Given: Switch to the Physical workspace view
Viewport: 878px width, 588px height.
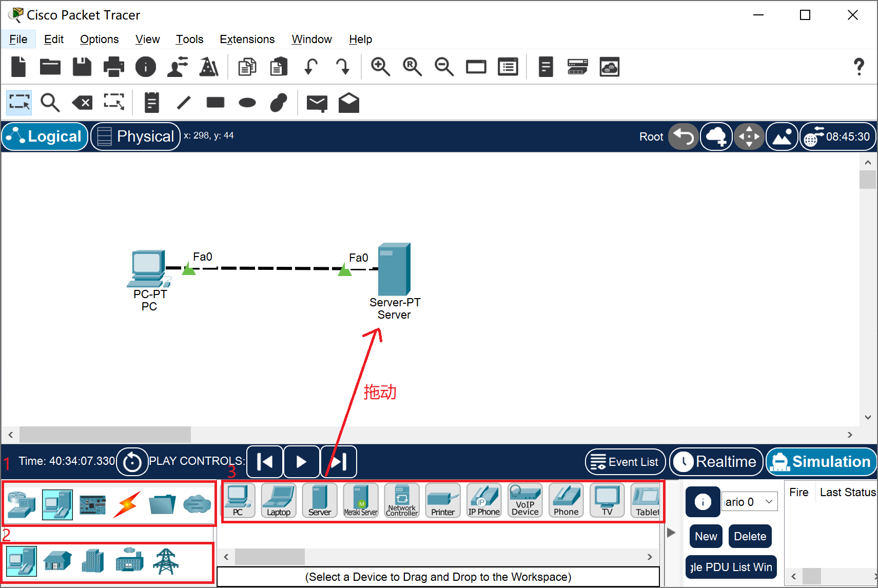Looking at the screenshot, I should pyautogui.click(x=135, y=136).
